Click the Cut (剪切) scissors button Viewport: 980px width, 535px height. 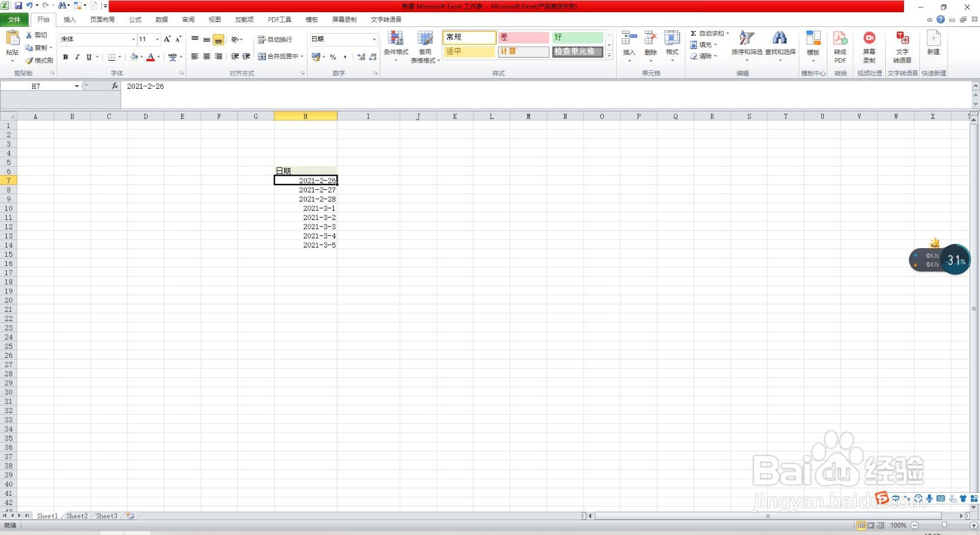tap(36, 36)
